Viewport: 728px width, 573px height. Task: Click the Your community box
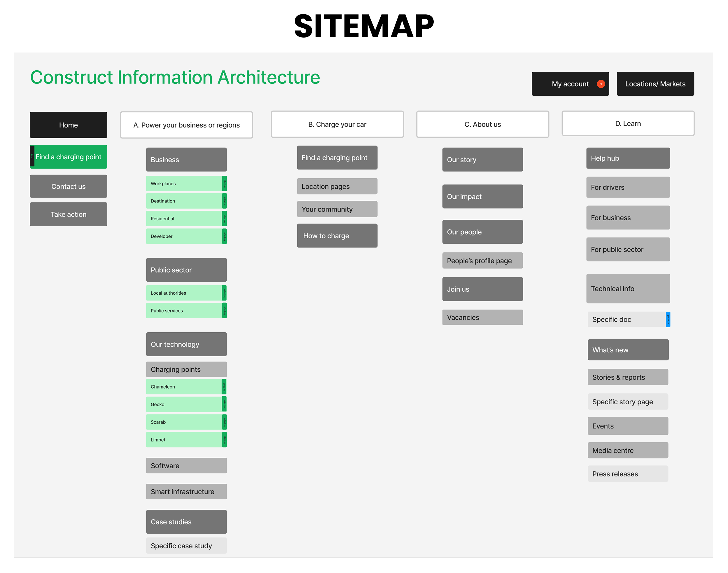(337, 209)
